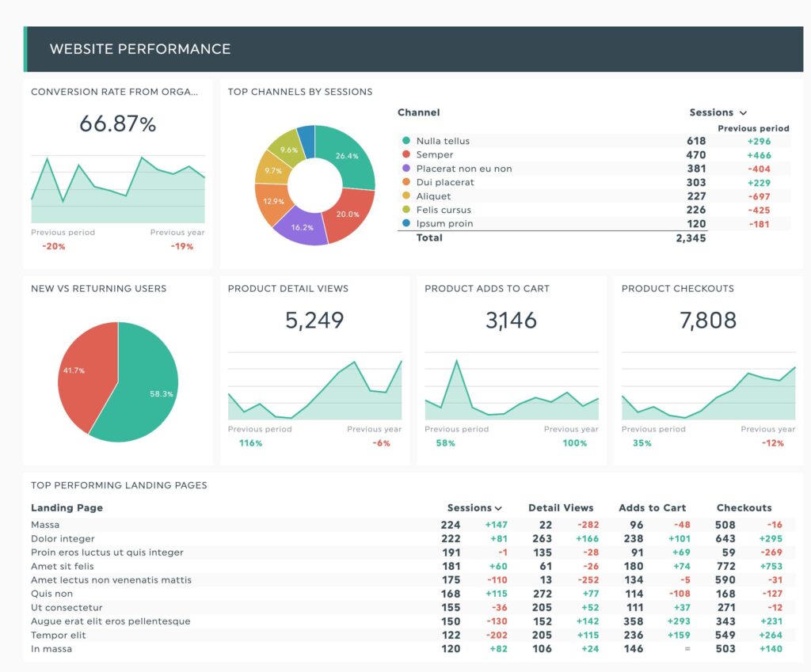
Task: Click the blue Ipsum proin legend dot
Action: [406, 222]
